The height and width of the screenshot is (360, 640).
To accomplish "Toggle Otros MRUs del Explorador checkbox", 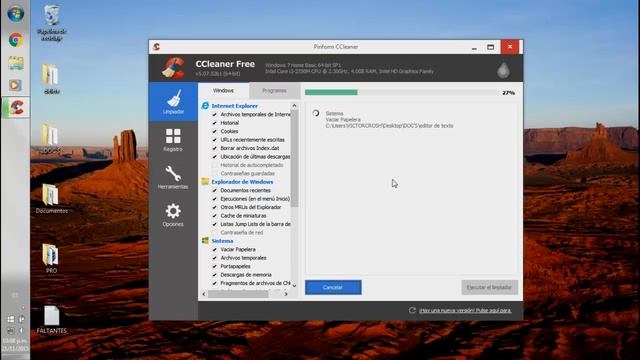I will click(215, 207).
